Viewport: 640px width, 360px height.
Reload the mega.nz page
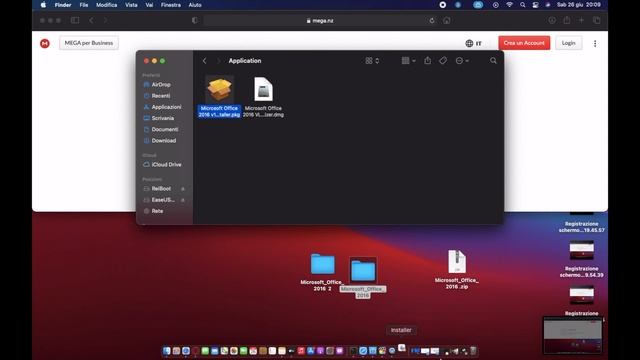click(x=431, y=20)
